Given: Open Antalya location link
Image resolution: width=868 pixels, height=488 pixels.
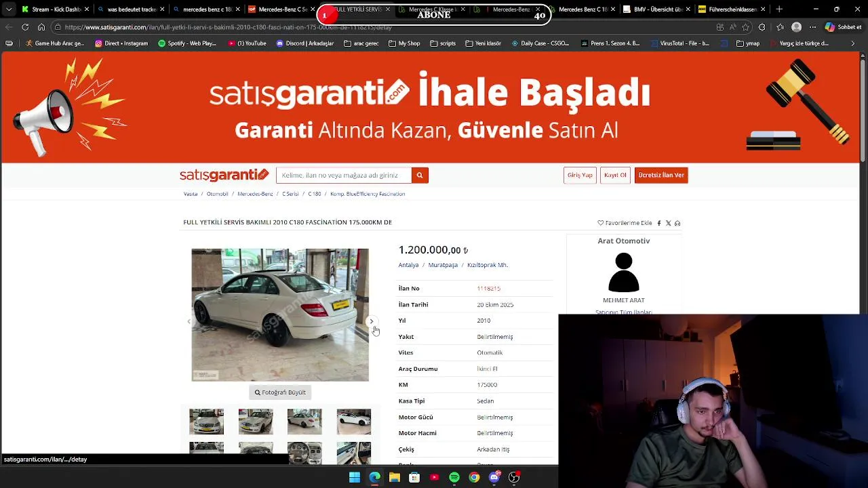Looking at the screenshot, I should tap(408, 265).
